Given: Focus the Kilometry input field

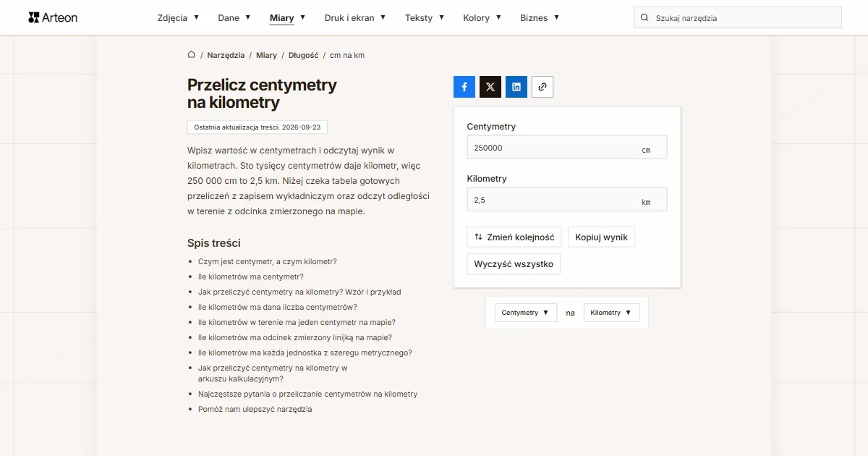Looking at the screenshot, I should (567, 200).
